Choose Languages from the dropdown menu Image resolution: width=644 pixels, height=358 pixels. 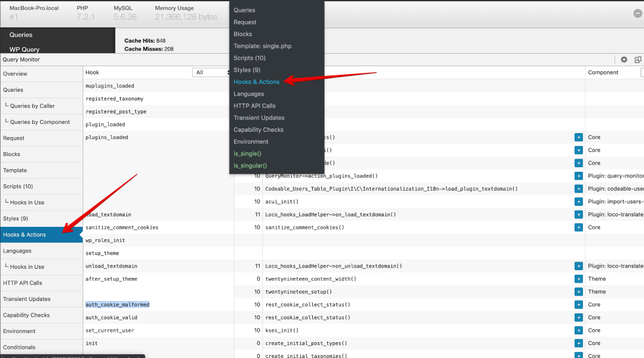point(249,94)
